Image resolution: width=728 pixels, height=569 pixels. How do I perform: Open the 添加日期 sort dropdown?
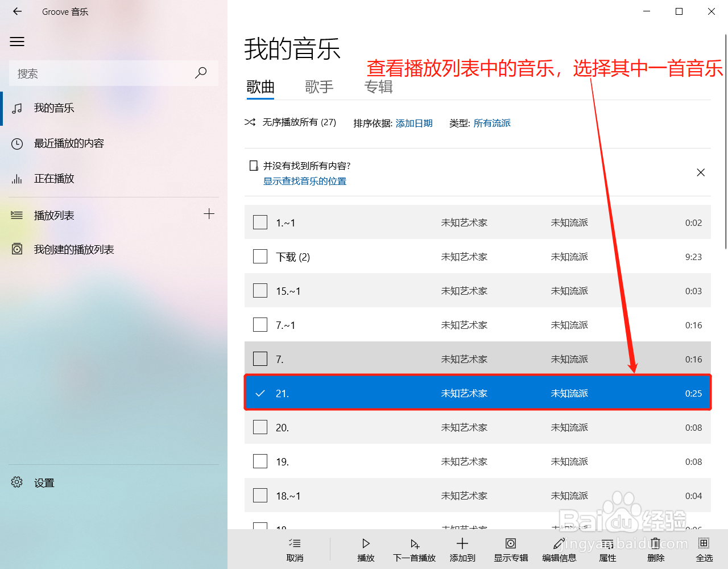[413, 123]
